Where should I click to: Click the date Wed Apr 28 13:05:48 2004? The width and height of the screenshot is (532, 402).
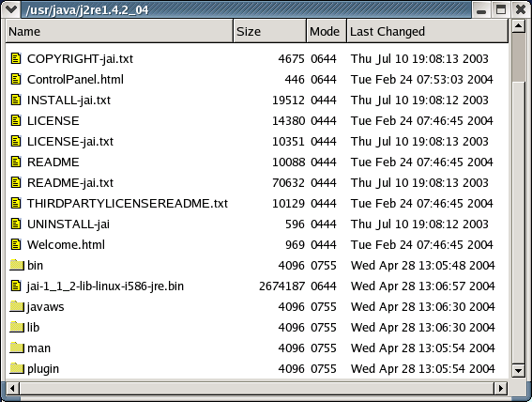click(x=423, y=266)
